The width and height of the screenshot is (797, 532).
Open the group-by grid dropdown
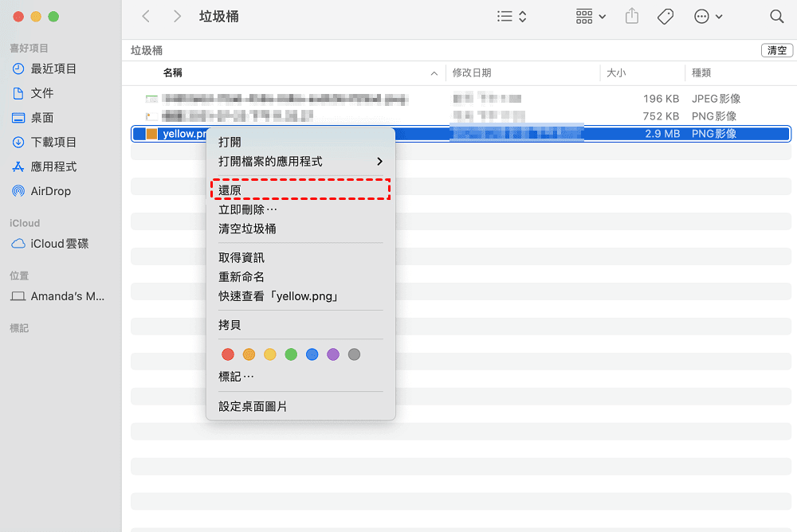tap(591, 16)
